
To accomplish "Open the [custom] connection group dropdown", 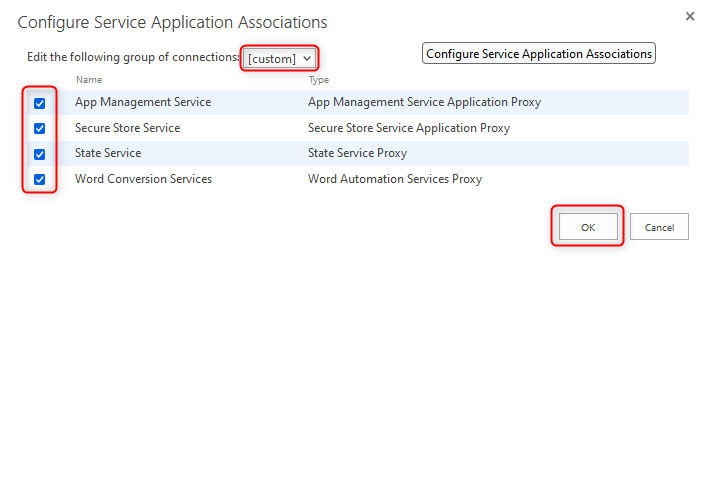I will click(280, 59).
